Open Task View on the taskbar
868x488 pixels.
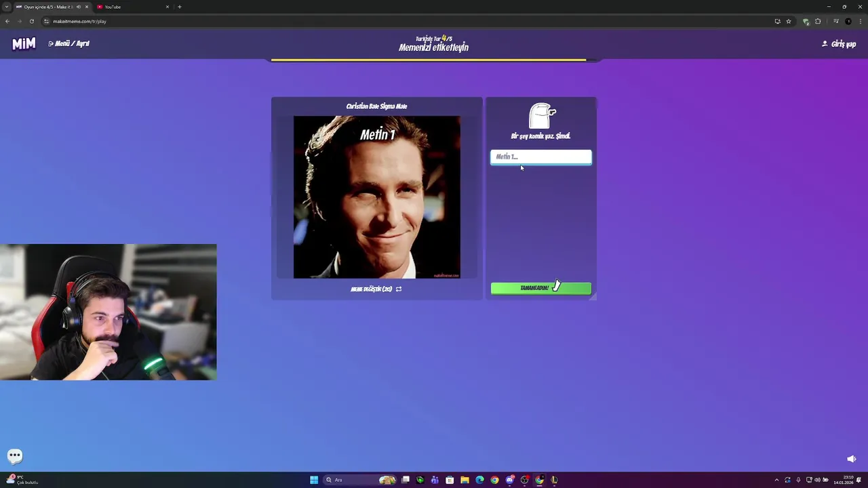(x=406, y=480)
